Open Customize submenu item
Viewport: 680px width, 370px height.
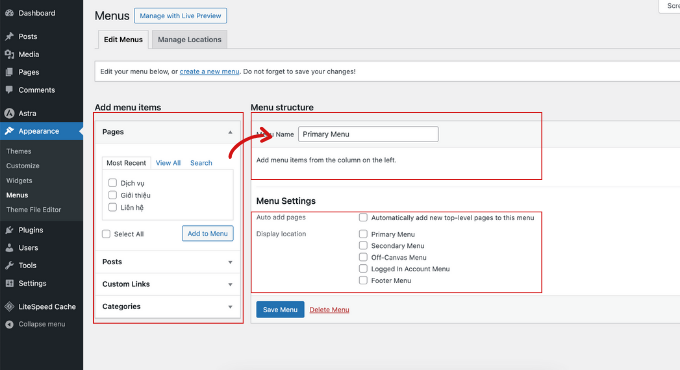coord(23,166)
